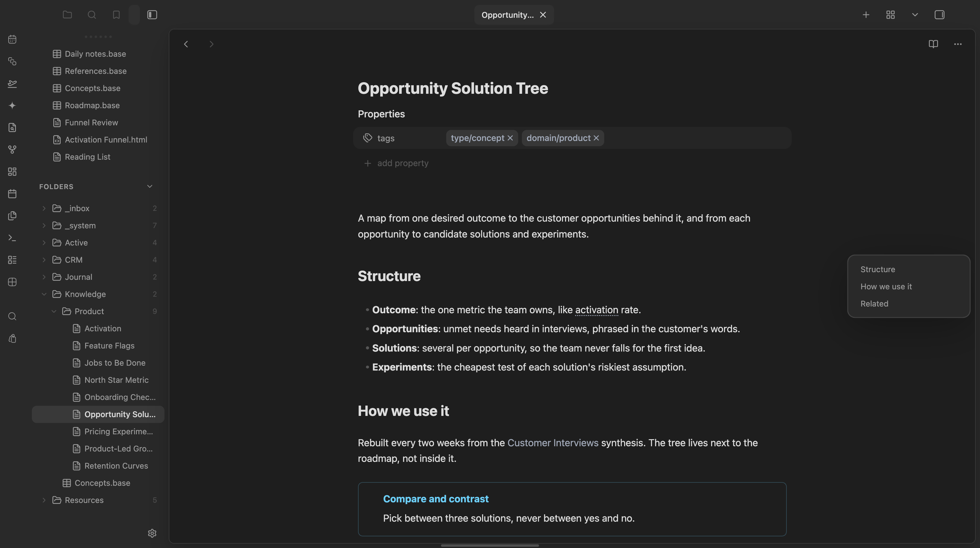Expand the Resources folder
The width and height of the screenshot is (980, 548).
[x=44, y=500]
